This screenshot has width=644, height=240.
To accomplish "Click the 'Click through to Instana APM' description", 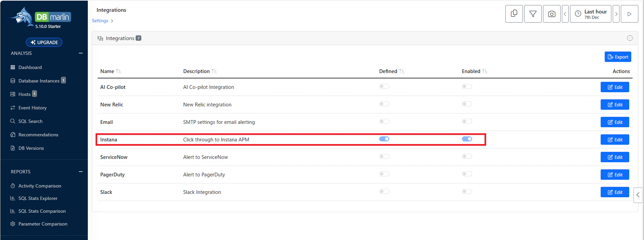I will click(x=216, y=140).
